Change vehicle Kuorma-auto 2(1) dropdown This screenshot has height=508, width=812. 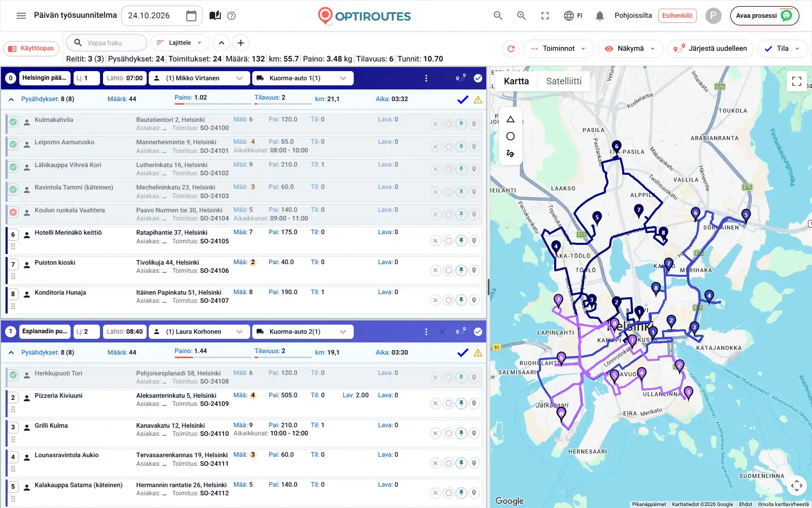pyautogui.click(x=303, y=332)
